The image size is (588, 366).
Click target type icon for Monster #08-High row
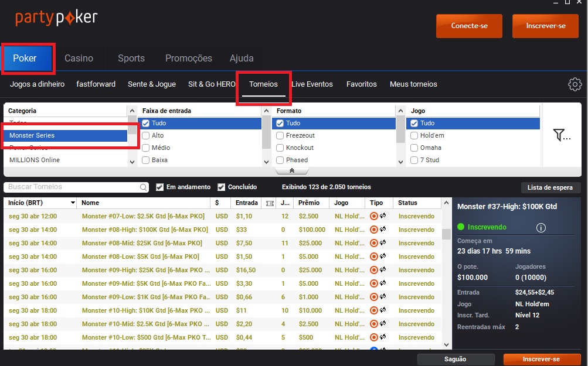point(373,230)
